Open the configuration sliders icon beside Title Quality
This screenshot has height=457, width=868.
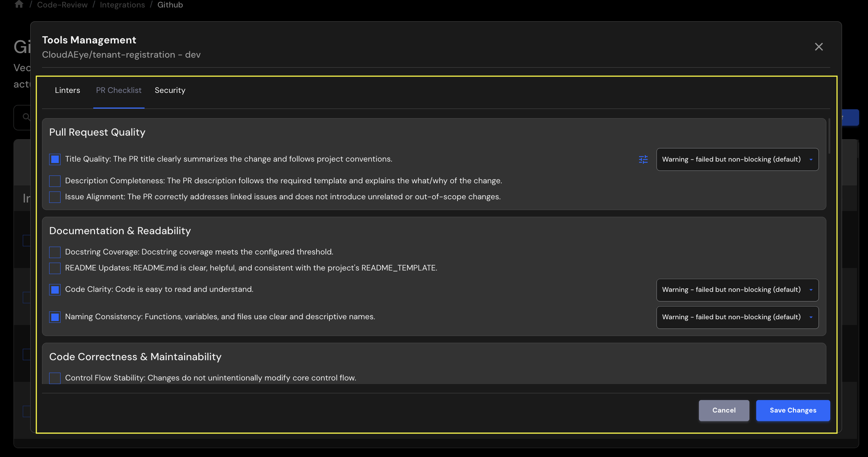click(x=643, y=159)
